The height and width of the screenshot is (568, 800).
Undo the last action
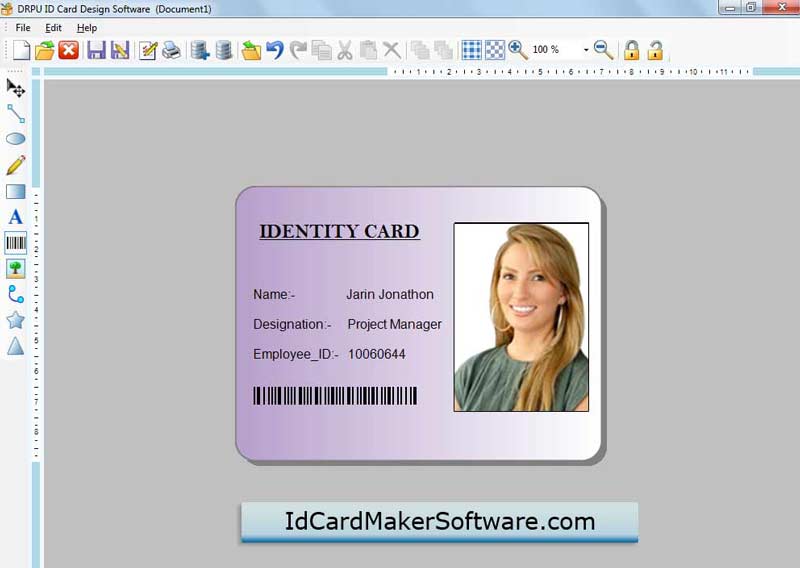pos(274,50)
